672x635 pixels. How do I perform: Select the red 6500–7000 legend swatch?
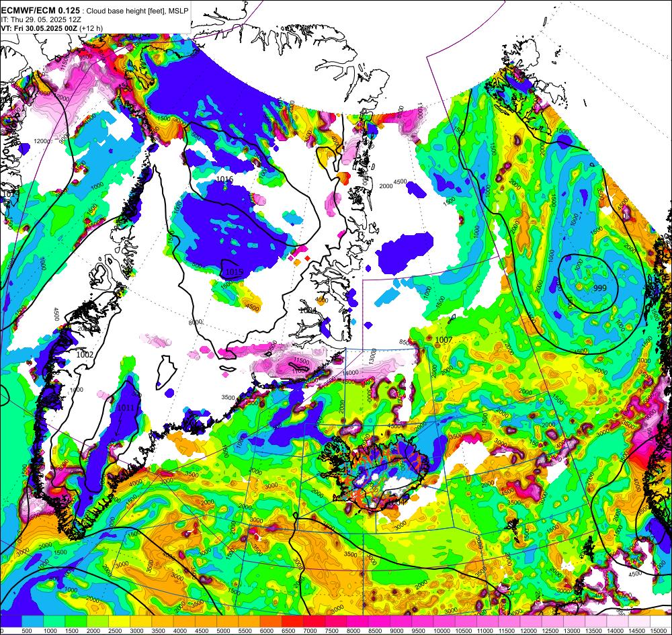(293, 621)
